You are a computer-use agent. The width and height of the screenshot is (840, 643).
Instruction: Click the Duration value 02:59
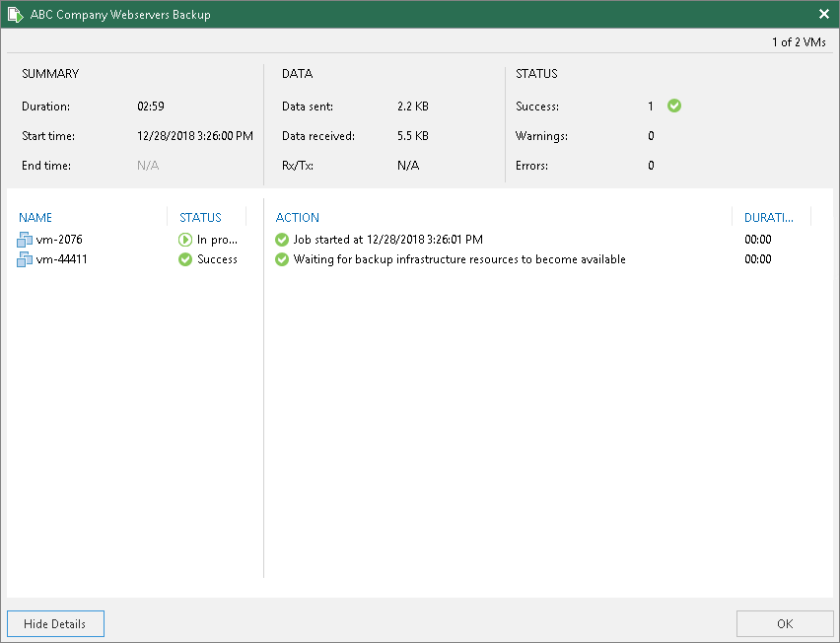pos(151,107)
